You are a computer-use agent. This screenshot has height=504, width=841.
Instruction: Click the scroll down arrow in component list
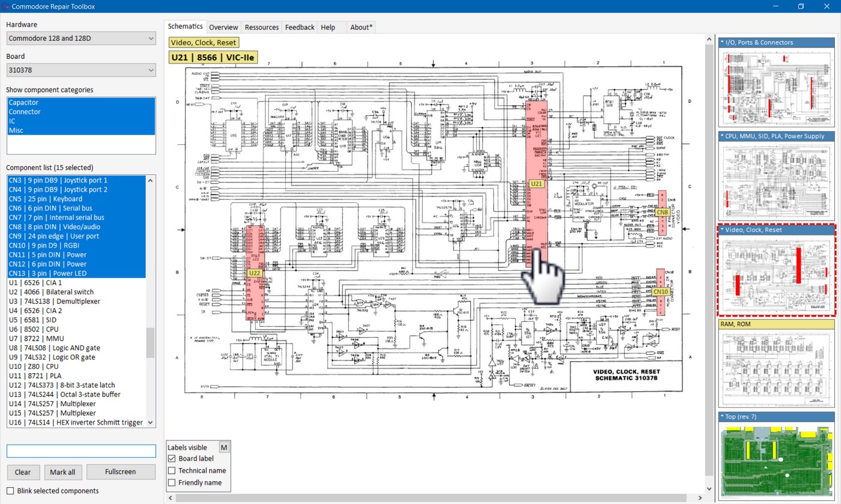(x=150, y=422)
